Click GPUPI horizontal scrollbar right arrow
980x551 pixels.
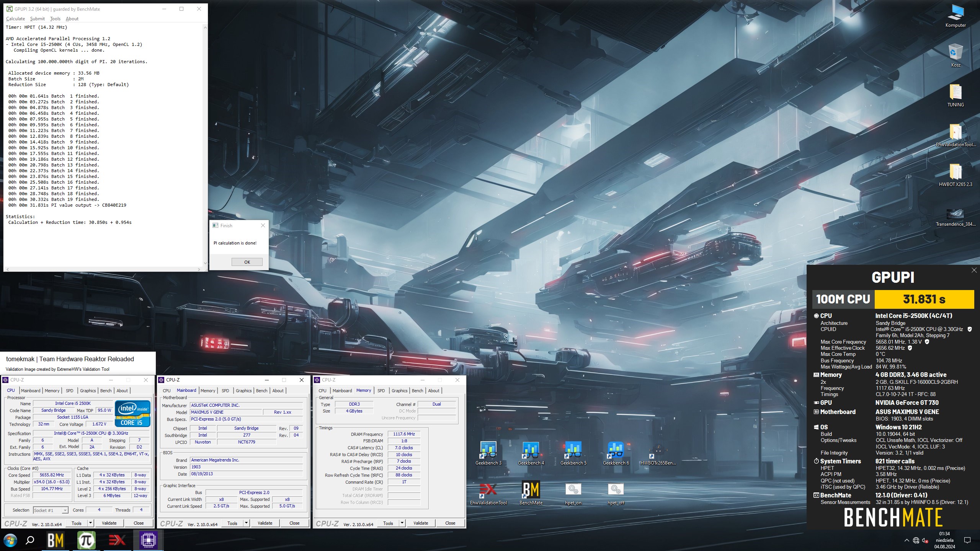(x=199, y=269)
